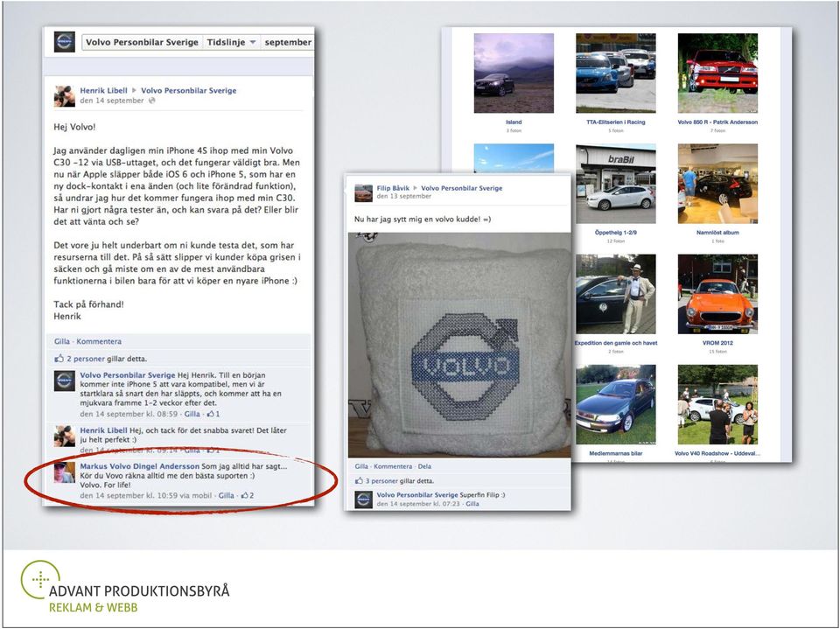This screenshot has height=629, width=840.
Task: Open Medlemmarnas bilar album thumbnail
Action: click(615, 404)
